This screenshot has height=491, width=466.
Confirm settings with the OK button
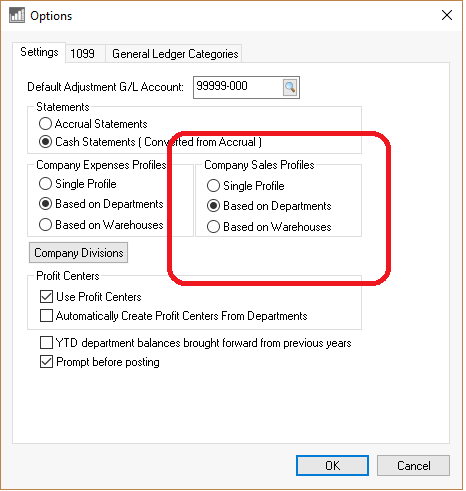click(x=332, y=465)
